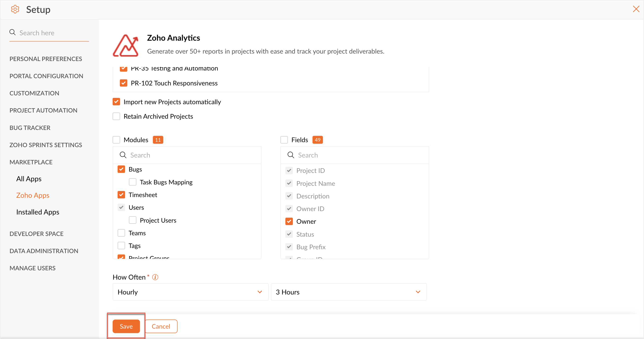Enable Retain Archived Projects checkbox
This screenshot has height=339, width=644.
pyautogui.click(x=116, y=116)
